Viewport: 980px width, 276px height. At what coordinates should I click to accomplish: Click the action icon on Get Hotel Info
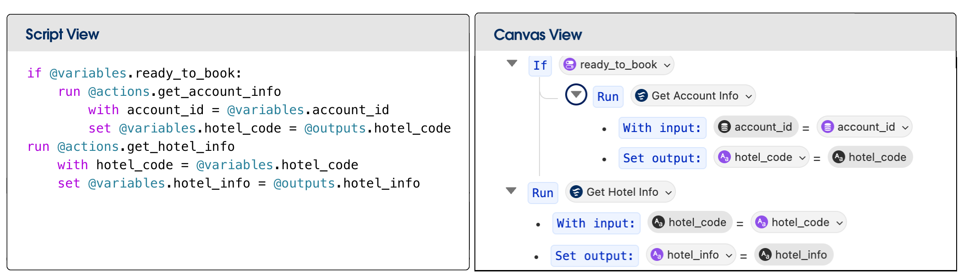[576, 192]
